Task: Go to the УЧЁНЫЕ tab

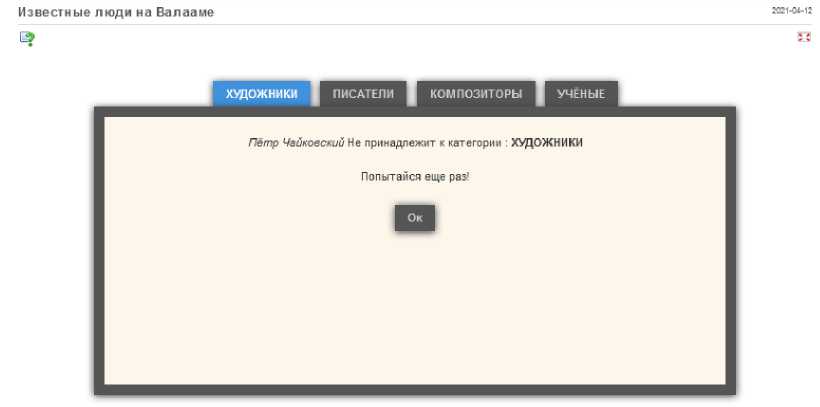Action: pos(581,94)
